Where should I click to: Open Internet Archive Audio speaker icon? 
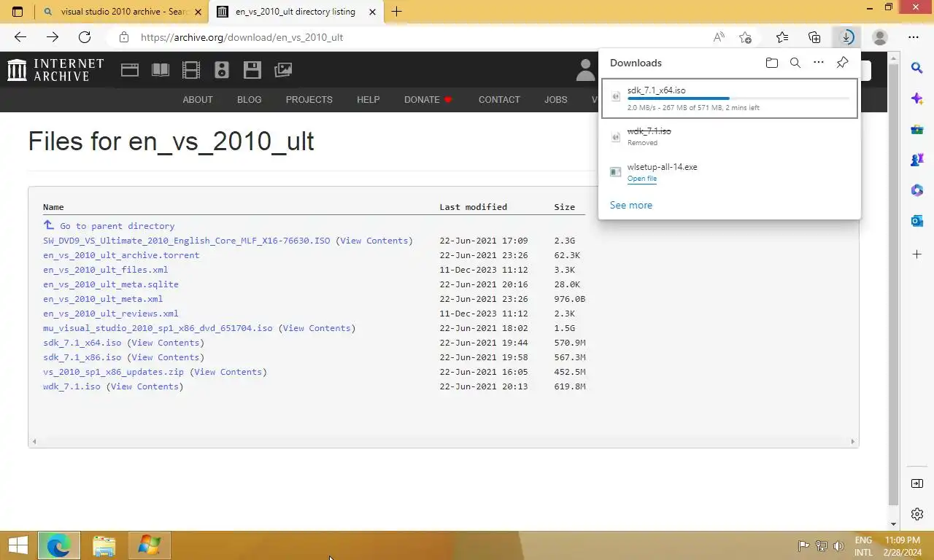point(222,70)
